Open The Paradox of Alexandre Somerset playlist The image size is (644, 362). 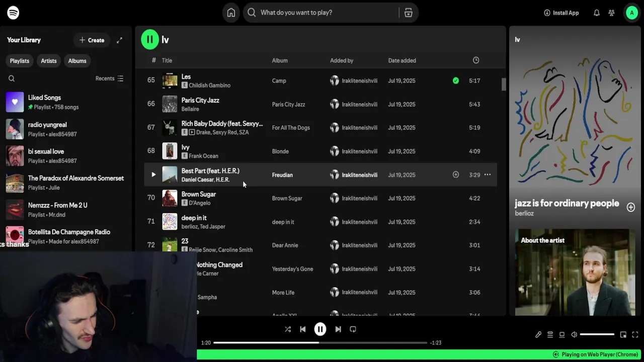(x=65, y=183)
